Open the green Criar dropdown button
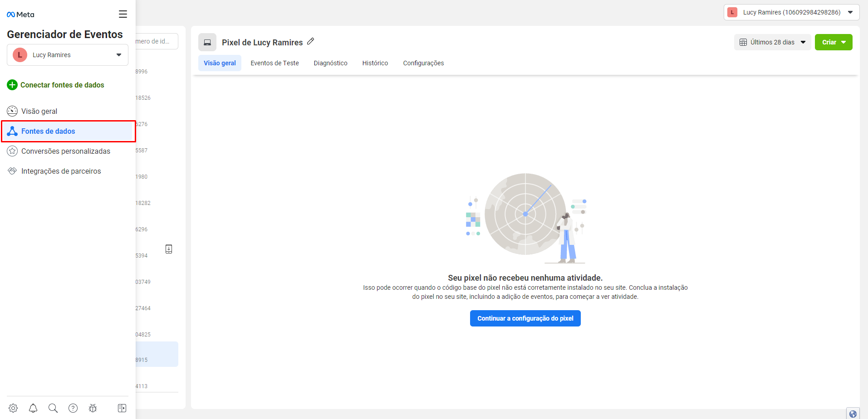The image size is (868, 419). [x=834, y=42]
